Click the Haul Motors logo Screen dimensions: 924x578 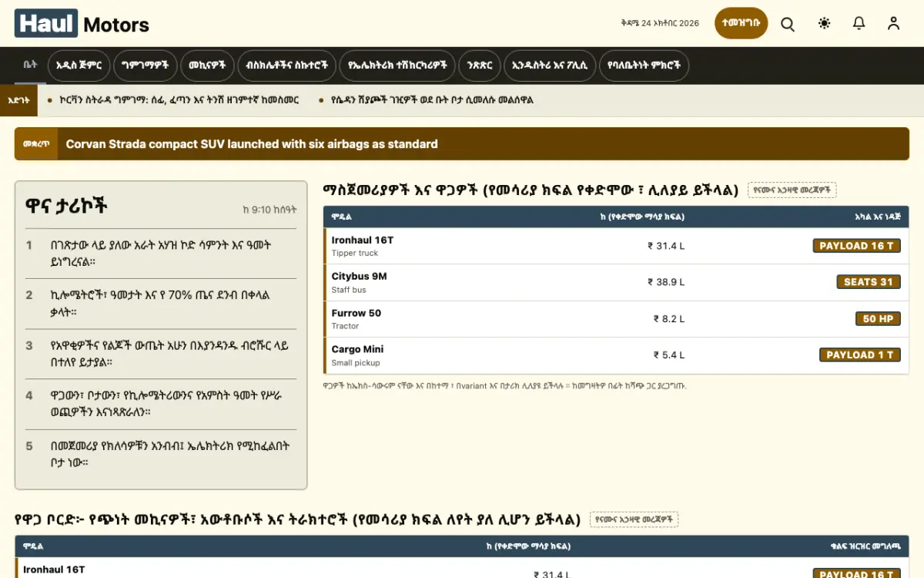pos(82,24)
